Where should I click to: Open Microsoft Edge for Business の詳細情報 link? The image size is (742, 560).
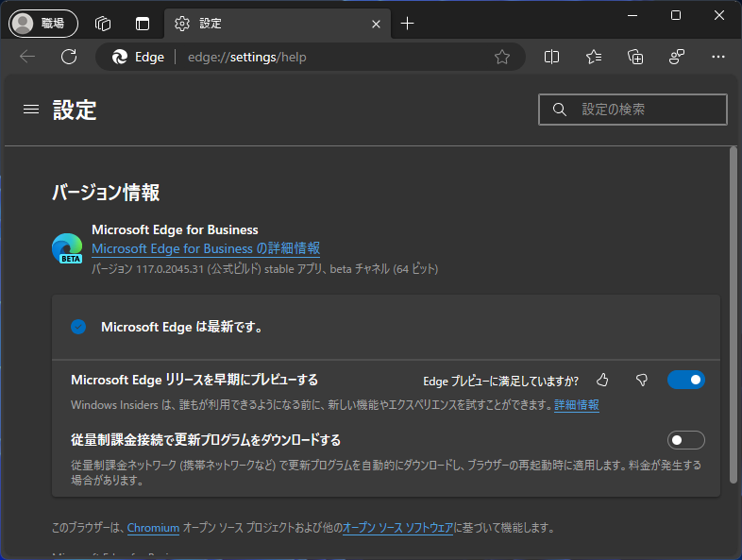(206, 248)
